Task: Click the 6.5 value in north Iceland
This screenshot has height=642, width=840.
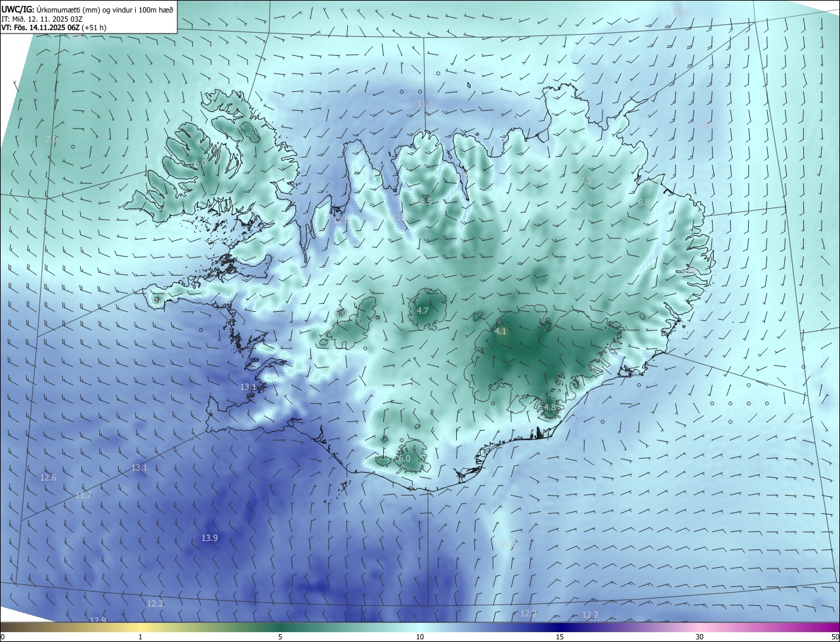Action: pos(426,202)
